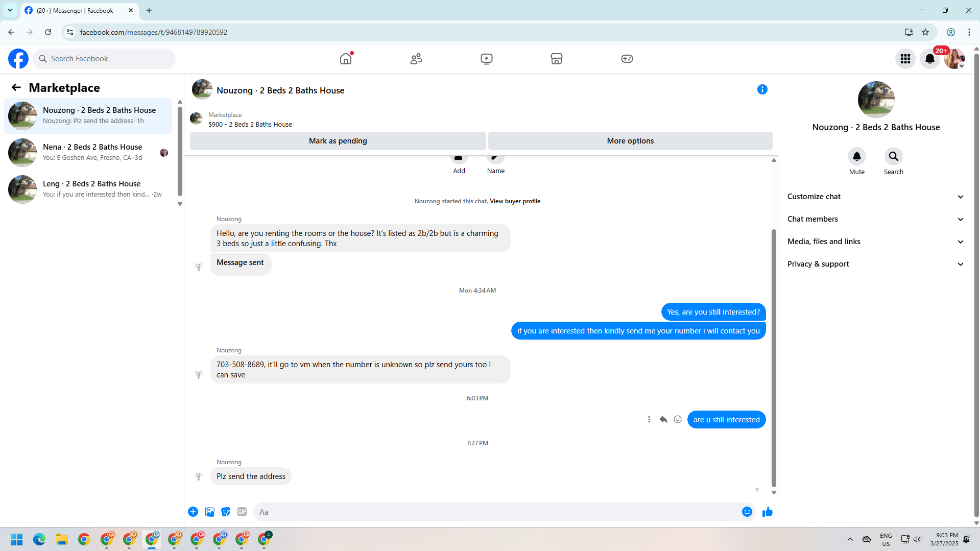The height and width of the screenshot is (551, 980).
Task: Click the chat header Nouzong listing title
Action: point(280,90)
